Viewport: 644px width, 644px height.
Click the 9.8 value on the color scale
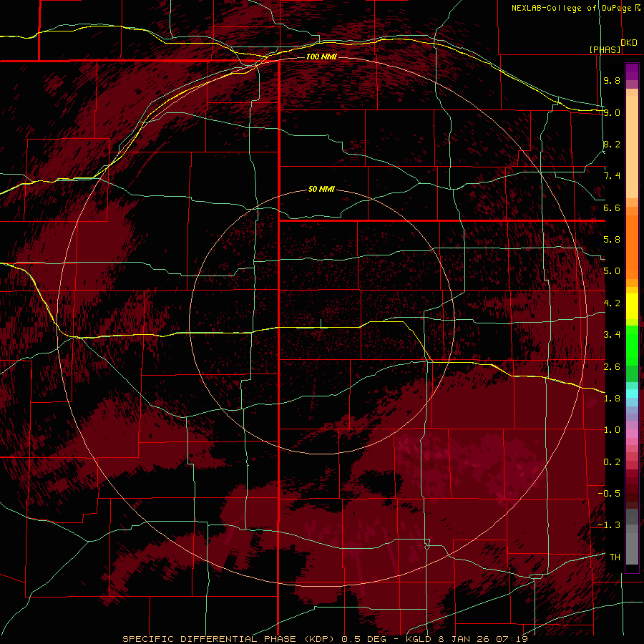tap(612, 80)
